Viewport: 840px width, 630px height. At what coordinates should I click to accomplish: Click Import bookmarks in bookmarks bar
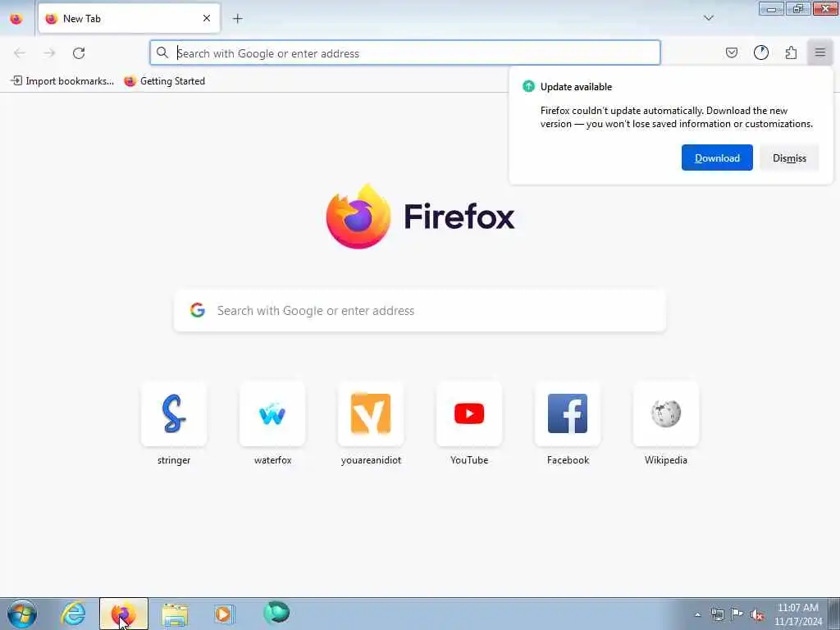point(62,81)
